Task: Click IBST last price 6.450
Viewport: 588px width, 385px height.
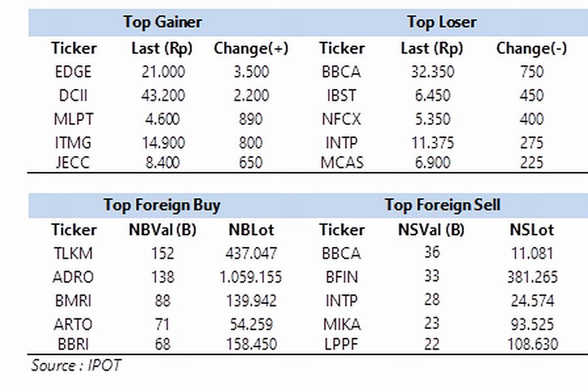Action: pyautogui.click(x=433, y=95)
